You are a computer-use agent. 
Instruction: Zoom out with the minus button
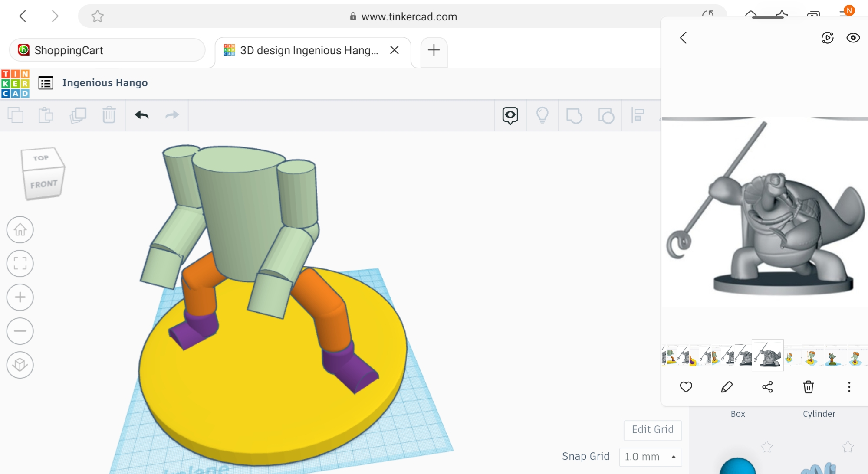point(20,331)
